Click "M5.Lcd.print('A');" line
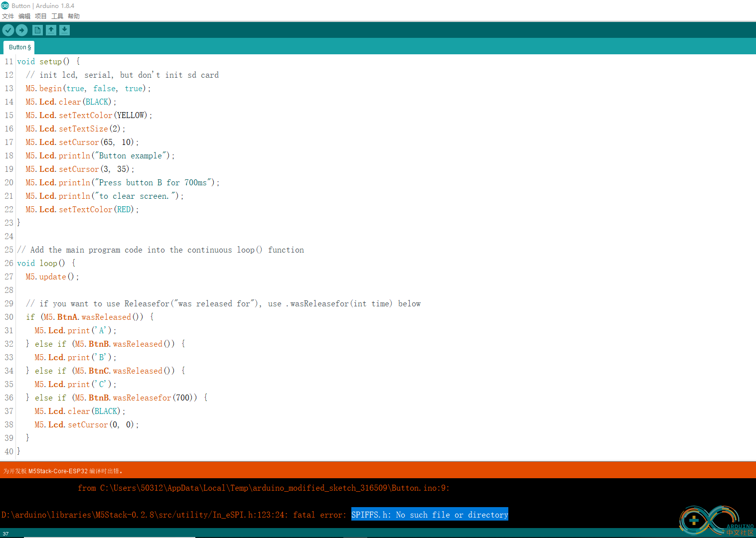 point(75,330)
